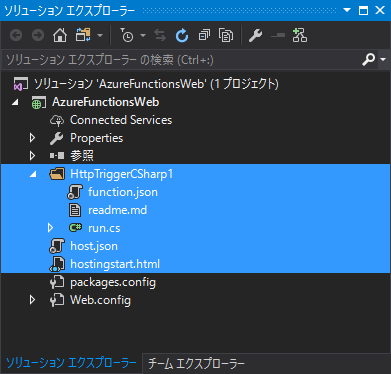The width and height of the screenshot is (391, 374).
Task: Click the Properties wrench icon in tree
Action: [x=57, y=138]
